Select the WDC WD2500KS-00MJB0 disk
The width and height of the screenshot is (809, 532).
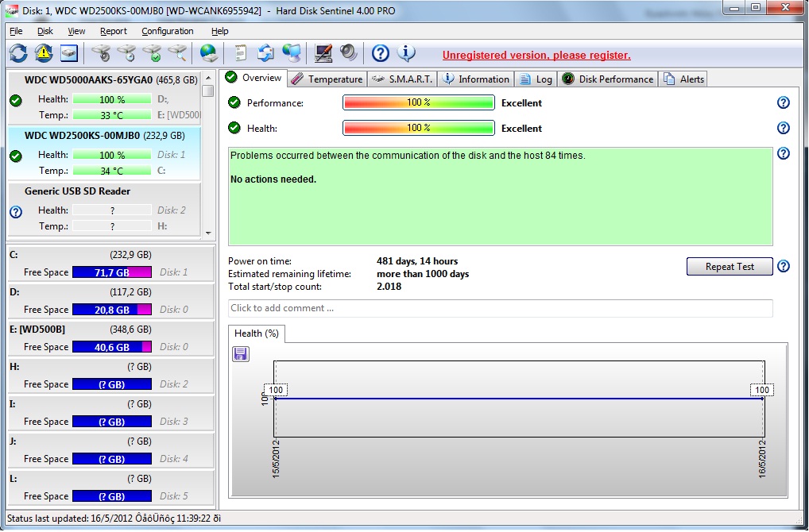coord(104,153)
